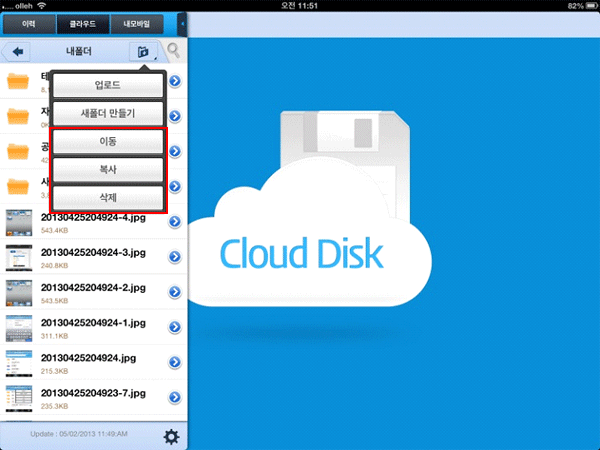Open settings gear at bottom

point(171,436)
